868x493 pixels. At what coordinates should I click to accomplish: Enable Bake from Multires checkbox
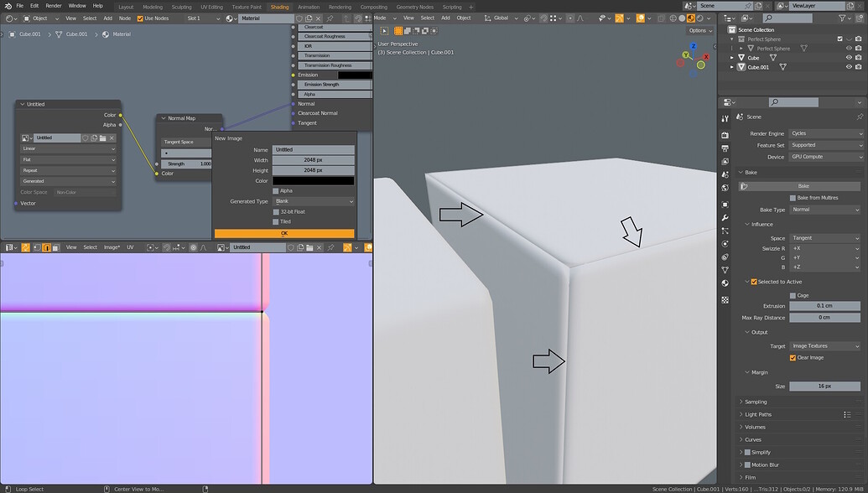tap(793, 198)
